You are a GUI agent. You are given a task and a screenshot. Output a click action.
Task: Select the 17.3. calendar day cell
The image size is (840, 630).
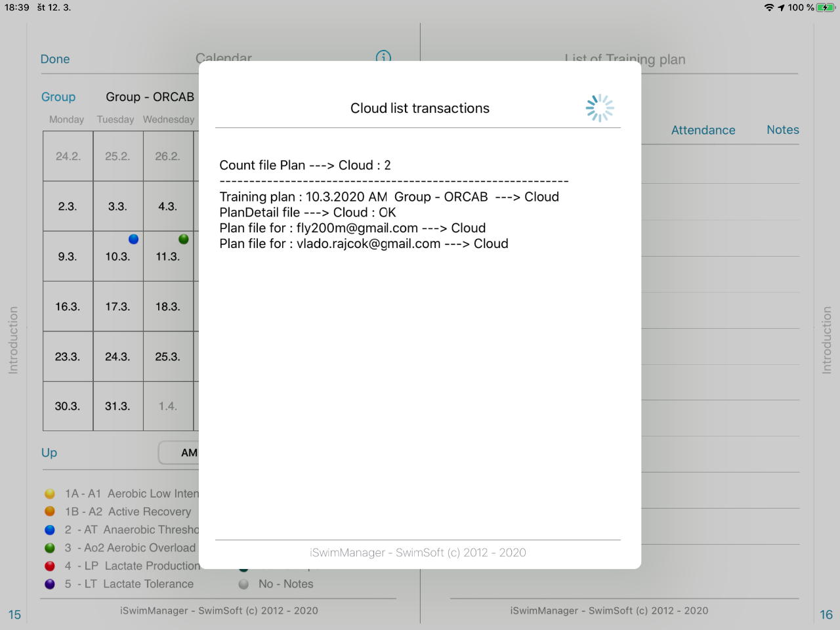(x=117, y=306)
